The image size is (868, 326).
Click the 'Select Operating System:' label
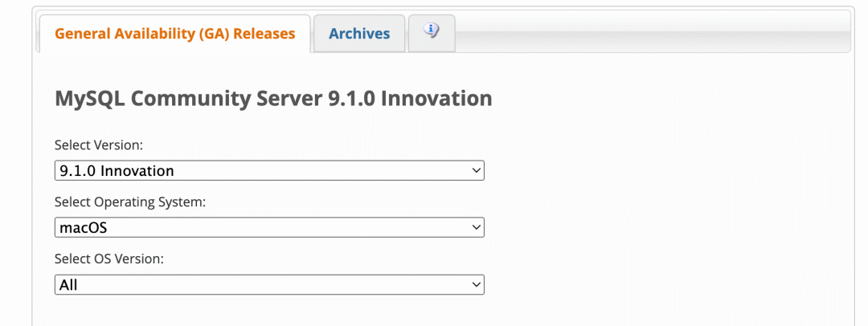point(131,202)
